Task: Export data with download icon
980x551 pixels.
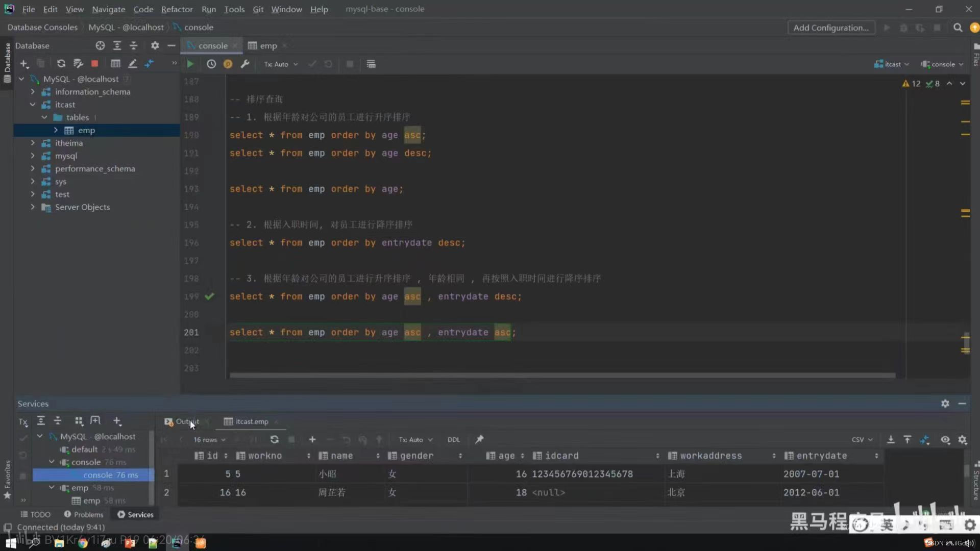Action: (x=891, y=440)
